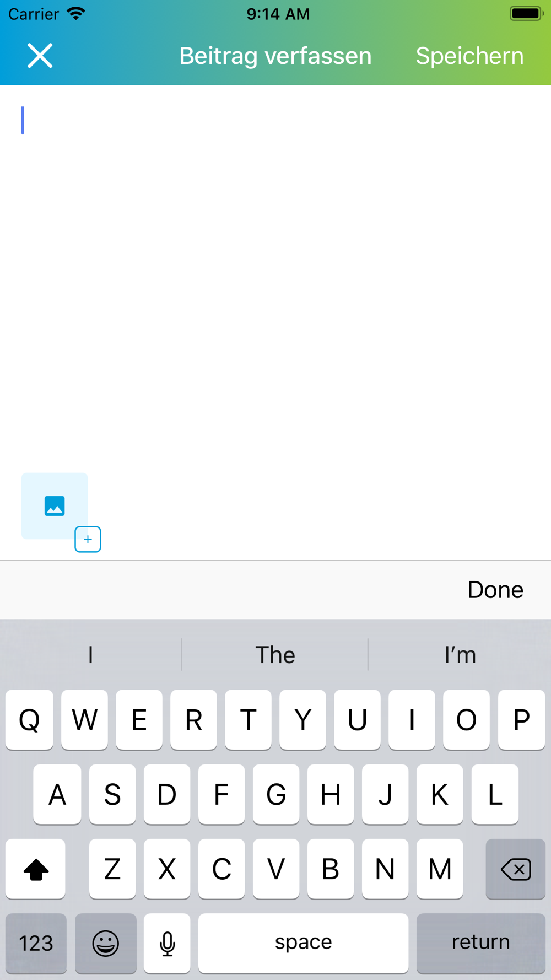This screenshot has height=980, width=551.
Task: Tap the image attachment icon
Action: point(55,505)
